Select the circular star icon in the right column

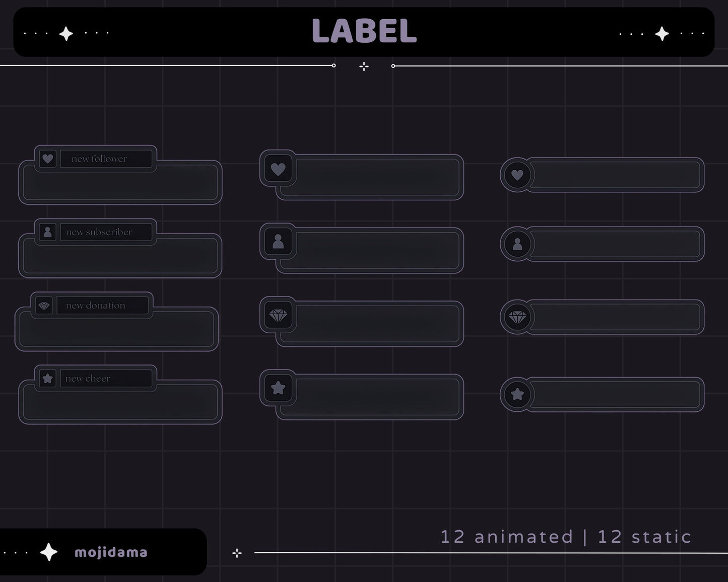(x=517, y=394)
